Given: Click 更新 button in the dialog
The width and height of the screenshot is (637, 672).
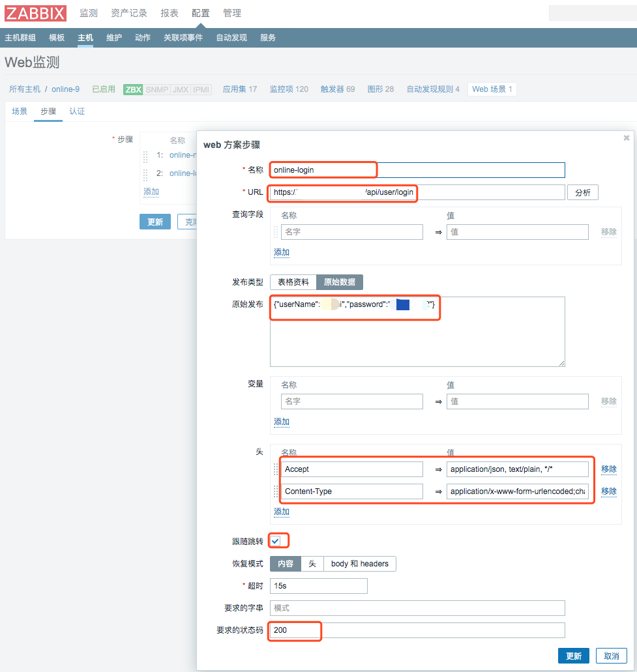Looking at the screenshot, I should (574, 656).
